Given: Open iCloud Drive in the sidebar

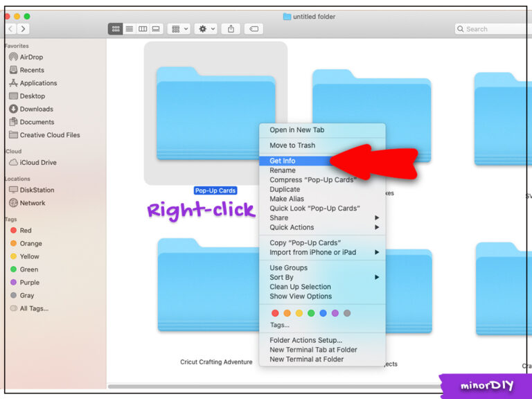Looking at the screenshot, I should (x=33, y=163).
